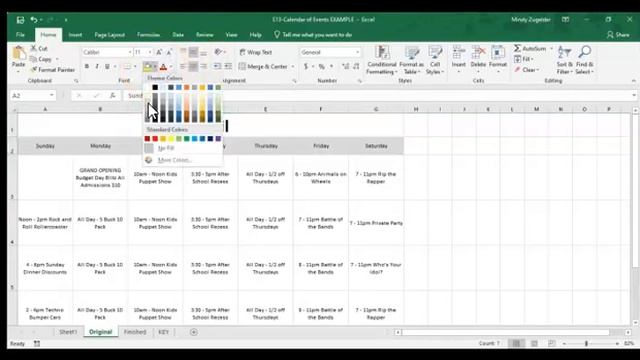Click the Cut scissors command
This screenshot has height=360, width=640.
point(39,49)
